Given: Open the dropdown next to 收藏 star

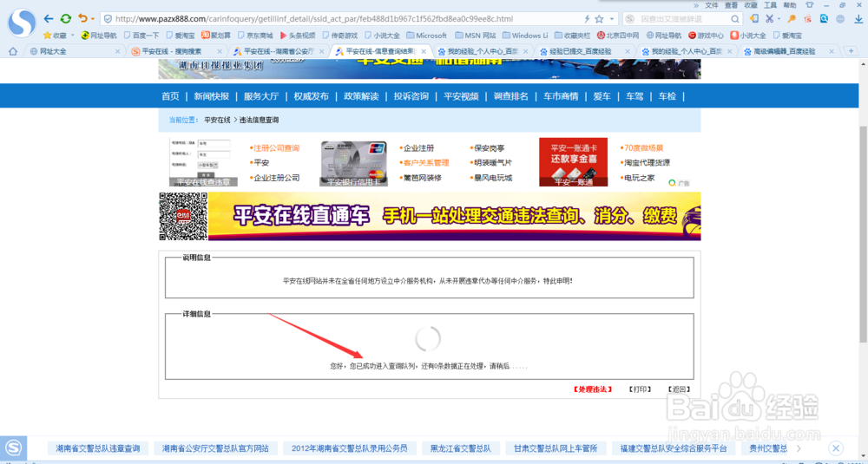Looking at the screenshot, I should tap(72, 36).
